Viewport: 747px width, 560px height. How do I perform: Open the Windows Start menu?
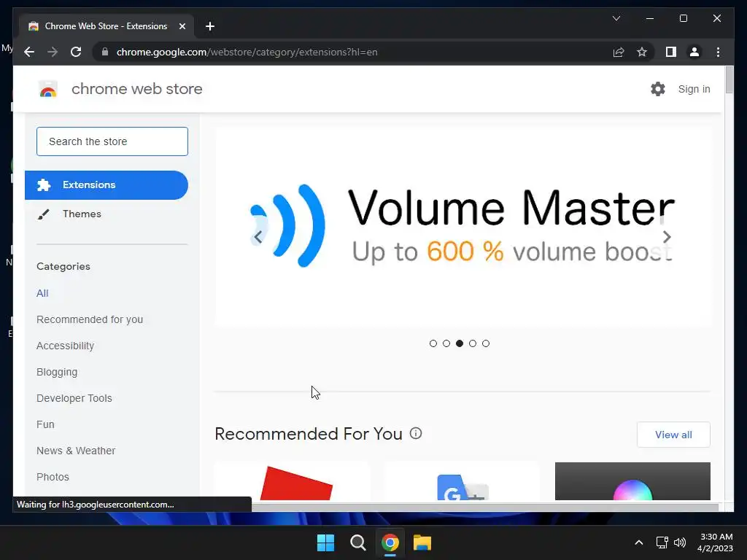pyautogui.click(x=326, y=542)
